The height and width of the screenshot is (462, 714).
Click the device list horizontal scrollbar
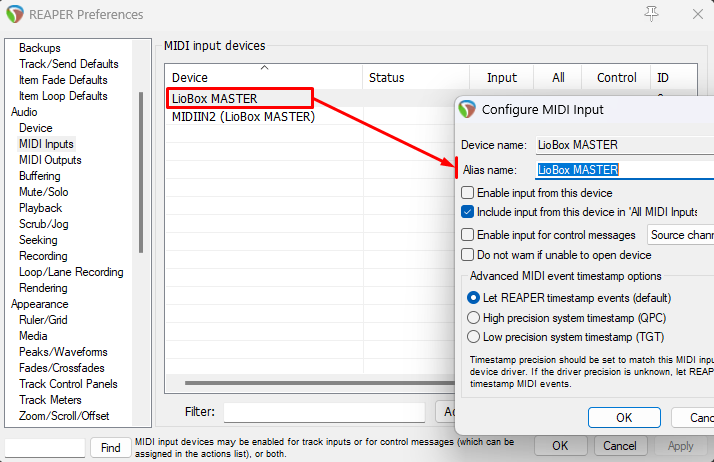click(320, 383)
